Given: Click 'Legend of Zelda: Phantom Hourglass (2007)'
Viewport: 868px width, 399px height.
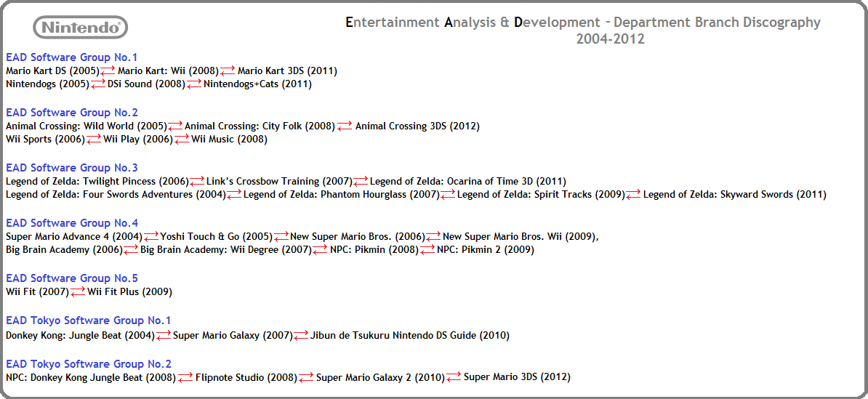Looking at the screenshot, I should coord(342,195).
